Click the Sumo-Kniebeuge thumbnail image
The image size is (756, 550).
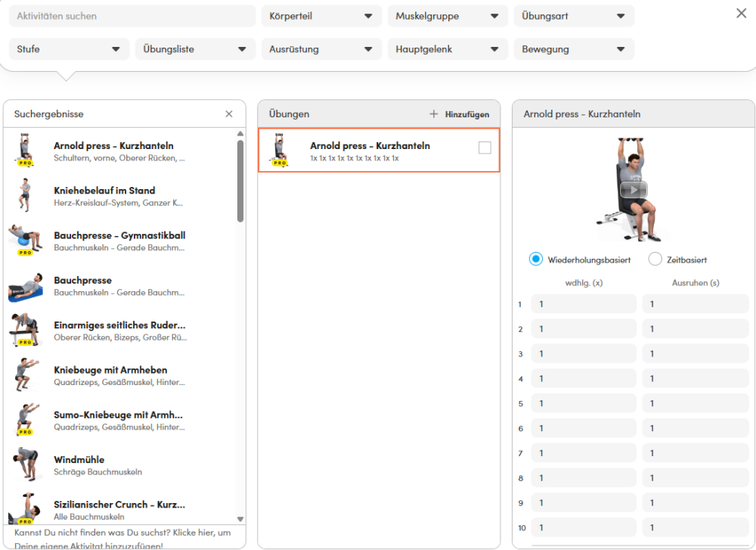tap(26, 419)
